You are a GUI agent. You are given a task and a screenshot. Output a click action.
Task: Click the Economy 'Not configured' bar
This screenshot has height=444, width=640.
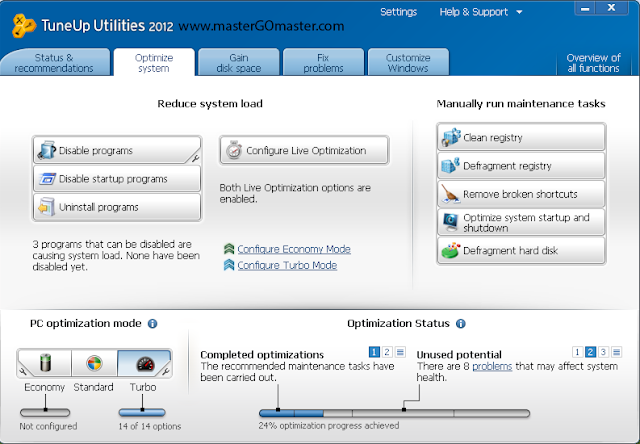(45, 413)
